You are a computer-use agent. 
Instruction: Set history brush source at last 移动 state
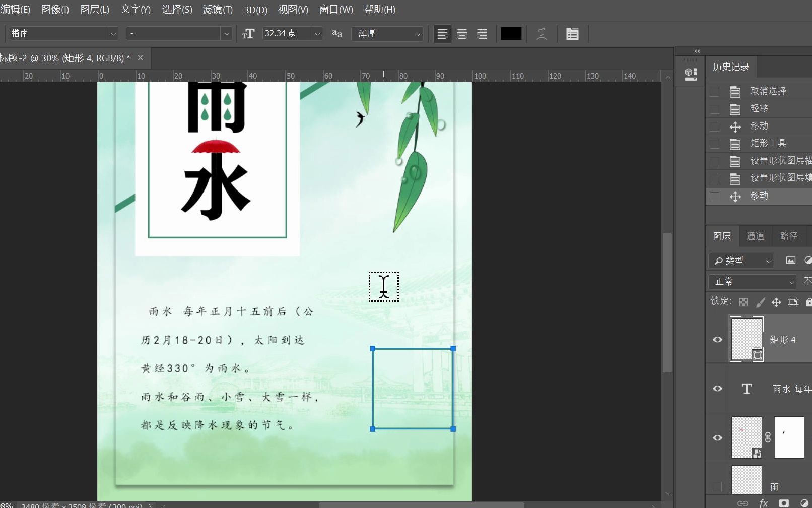714,196
